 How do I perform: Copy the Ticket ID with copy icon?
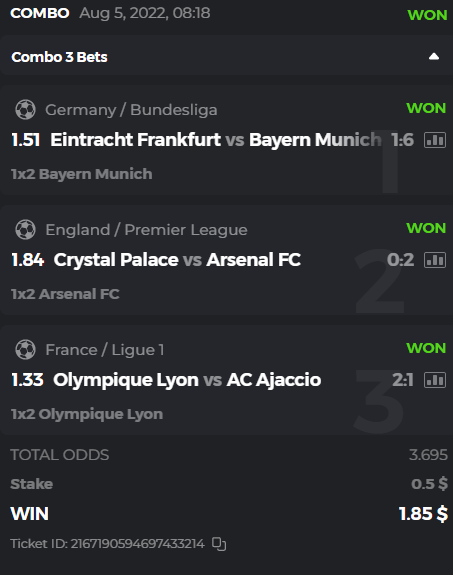tap(219, 544)
